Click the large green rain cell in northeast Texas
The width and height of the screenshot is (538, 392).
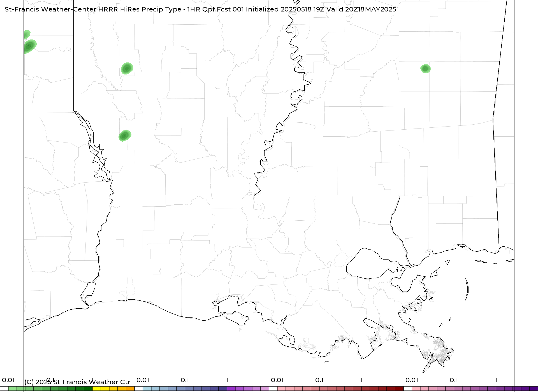point(30,46)
